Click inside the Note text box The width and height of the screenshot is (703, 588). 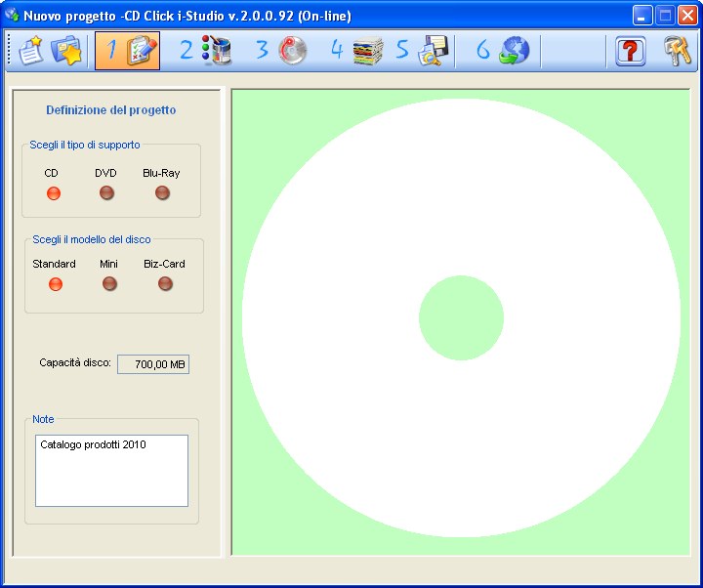(111, 471)
